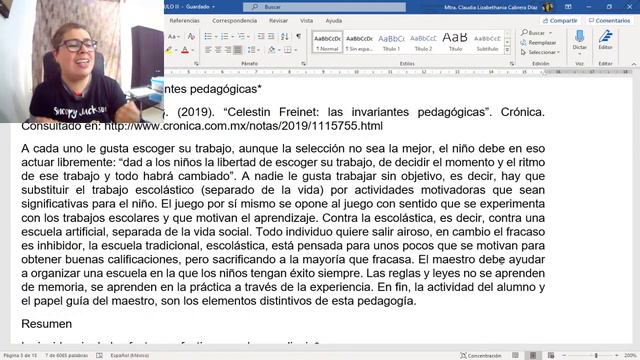Apply the Título 1 style

tap(391, 42)
